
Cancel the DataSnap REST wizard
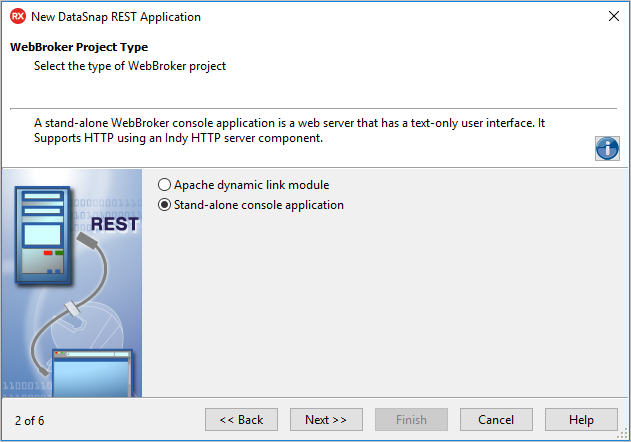pos(496,419)
